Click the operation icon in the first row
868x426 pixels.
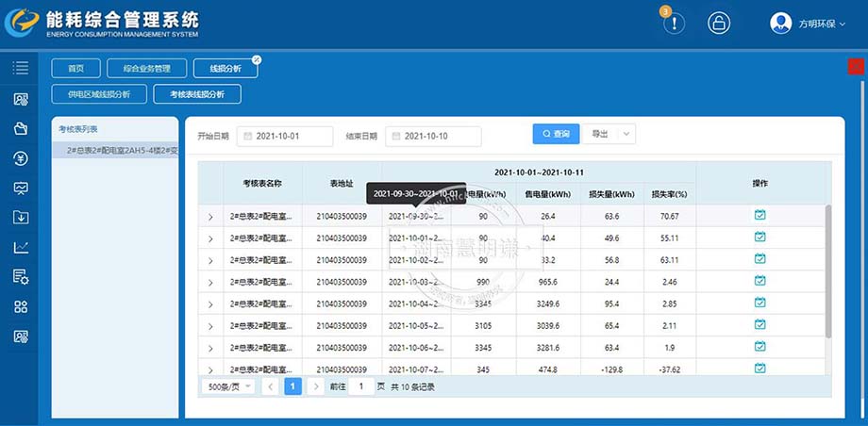click(x=759, y=216)
